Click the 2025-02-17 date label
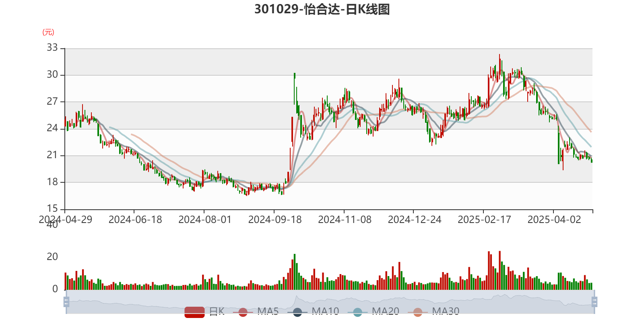Screen dimensions: 644x322 [x=484, y=220]
